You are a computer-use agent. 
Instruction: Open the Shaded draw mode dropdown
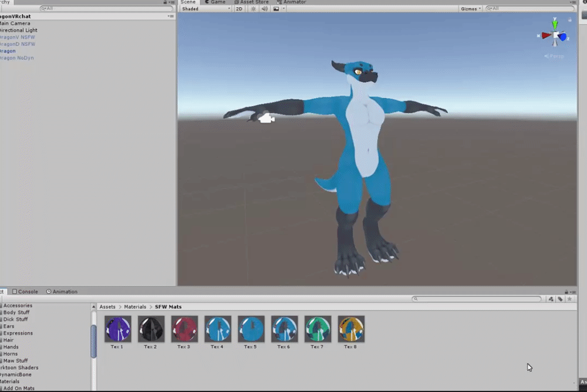pos(205,9)
